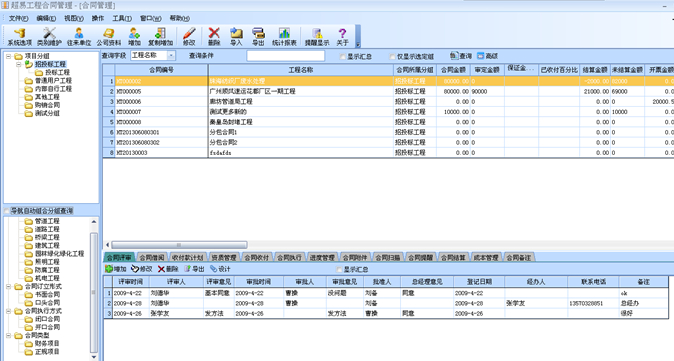This screenshot has height=361, width=674.
Task: Click the red X 删除 in the top toolbar
Action: click(214, 37)
